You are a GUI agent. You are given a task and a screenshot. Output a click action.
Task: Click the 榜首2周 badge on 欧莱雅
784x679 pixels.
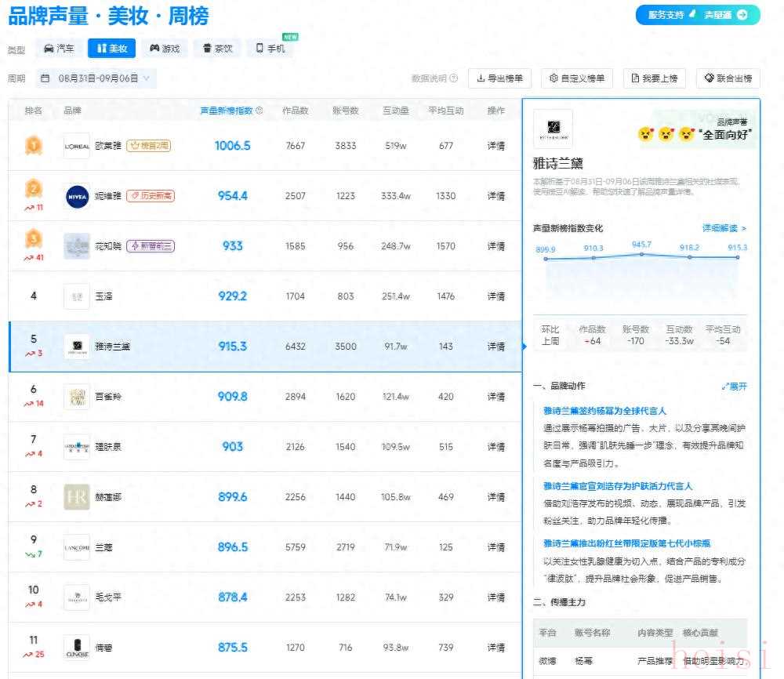click(x=148, y=146)
